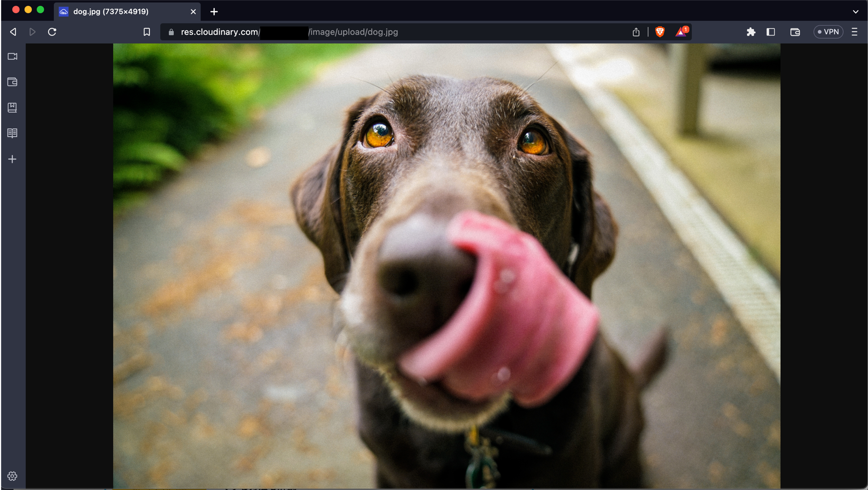Toggle the sidebar panel button
Image resolution: width=868 pixels, height=490 pixels.
(771, 32)
